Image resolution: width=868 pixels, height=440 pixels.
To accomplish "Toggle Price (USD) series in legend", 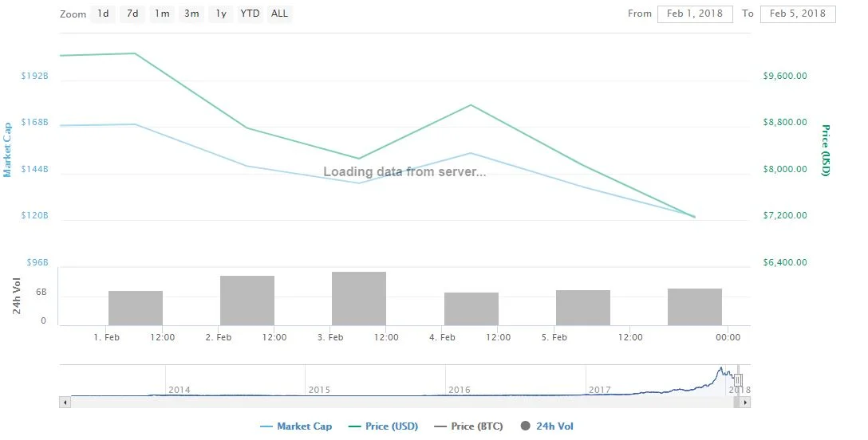I will coord(384,426).
